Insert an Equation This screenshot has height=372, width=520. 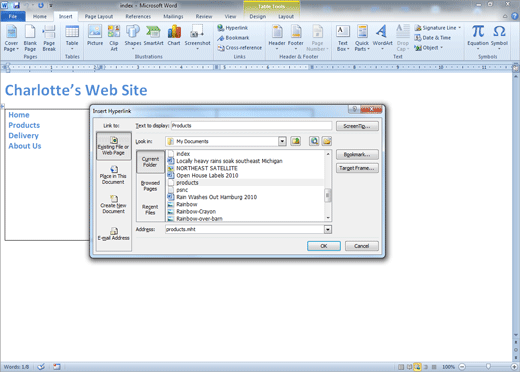(478, 37)
